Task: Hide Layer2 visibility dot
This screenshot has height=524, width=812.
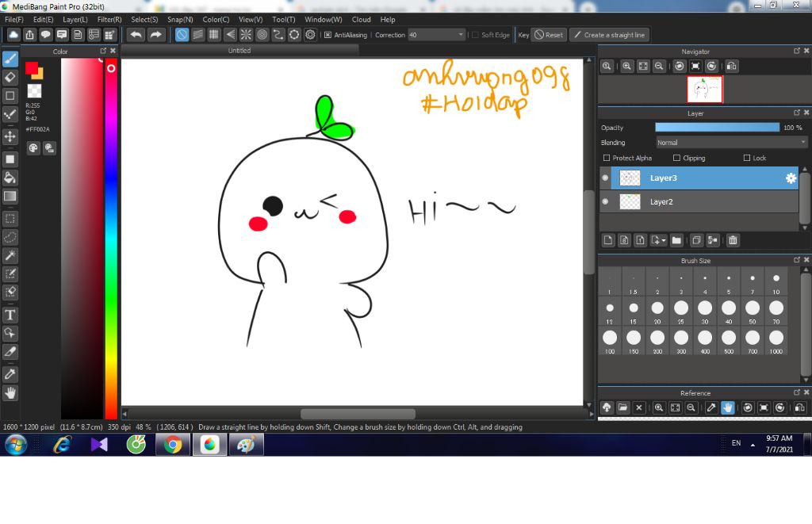Action: point(605,201)
